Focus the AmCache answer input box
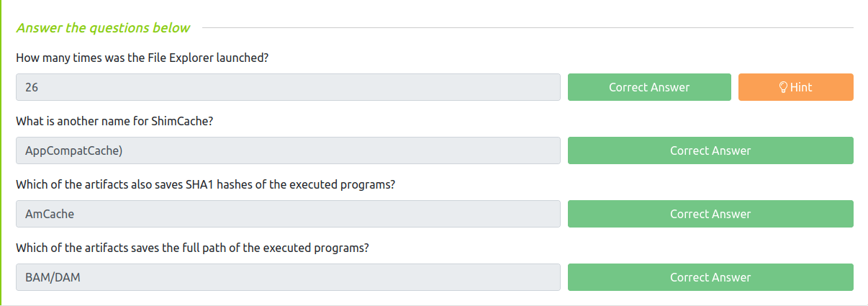 click(x=288, y=214)
